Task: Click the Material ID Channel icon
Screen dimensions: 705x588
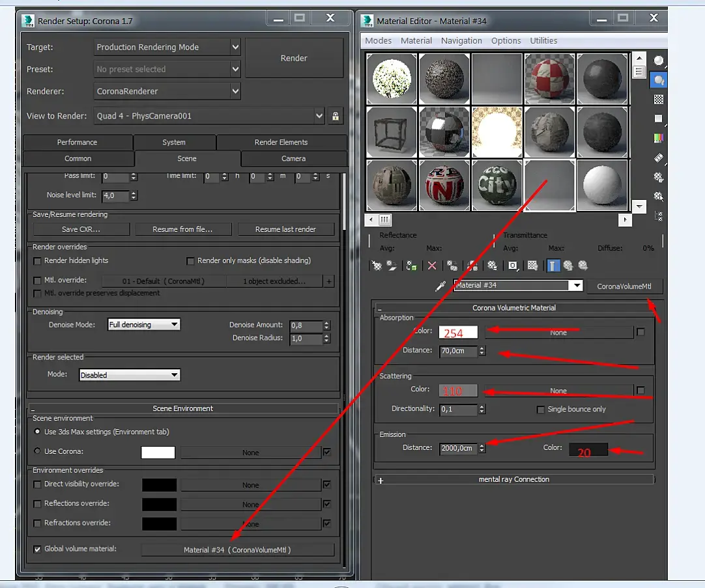Action: click(513, 266)
